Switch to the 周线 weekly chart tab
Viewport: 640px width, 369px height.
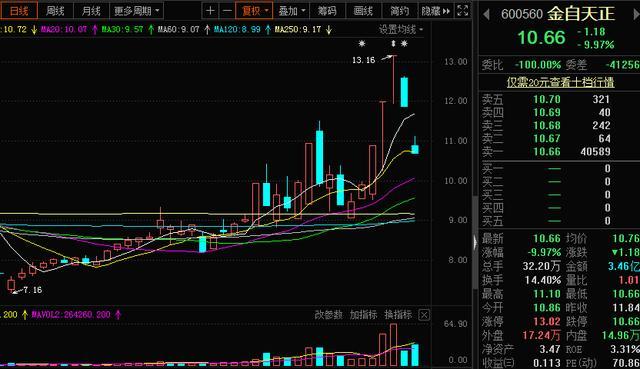pos(55,11)
